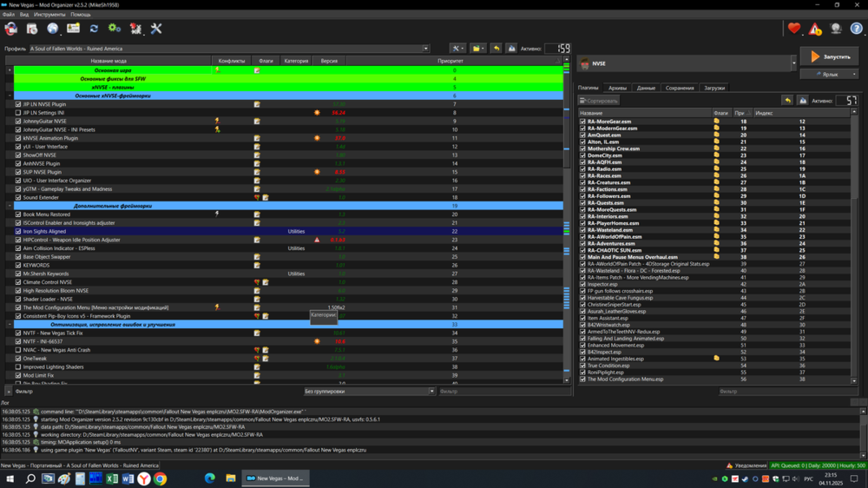
Task: Open the warning triangle notifications icon
Action: [x=815, y=29]
